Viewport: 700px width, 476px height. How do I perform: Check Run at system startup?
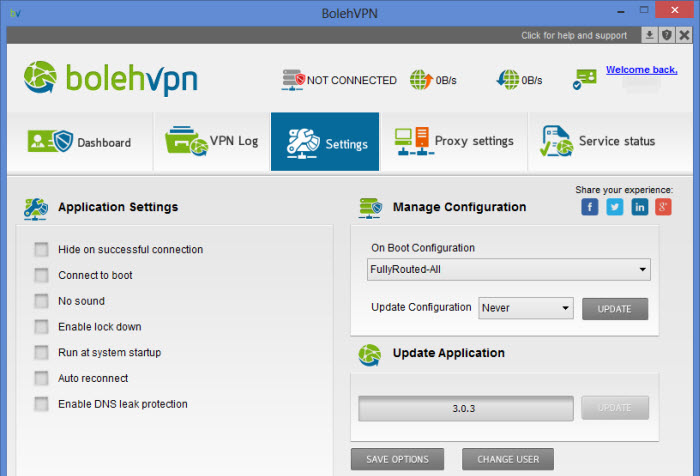pyautogui.click(x=42, y=352)
